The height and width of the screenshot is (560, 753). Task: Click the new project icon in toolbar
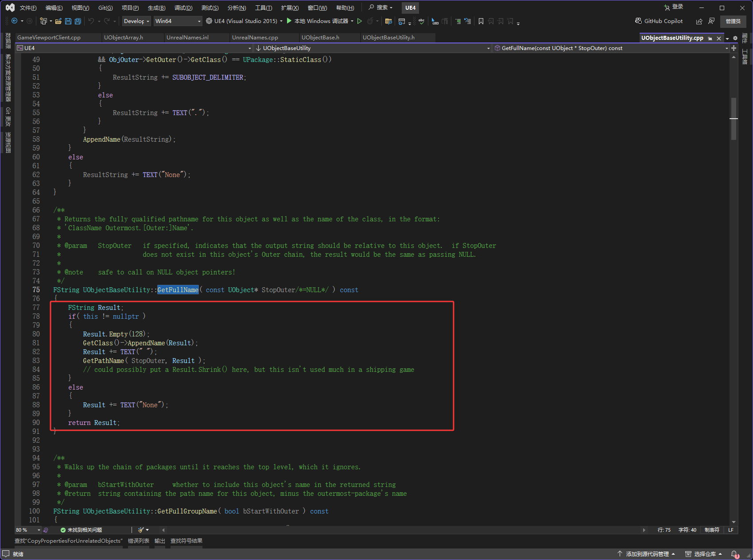[43, 21]
